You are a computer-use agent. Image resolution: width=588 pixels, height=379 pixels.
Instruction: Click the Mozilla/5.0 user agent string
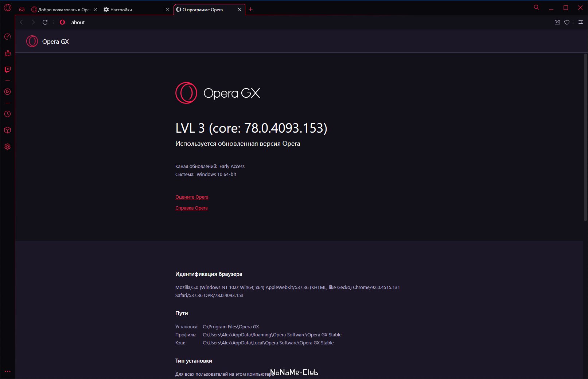click(288, 292)
